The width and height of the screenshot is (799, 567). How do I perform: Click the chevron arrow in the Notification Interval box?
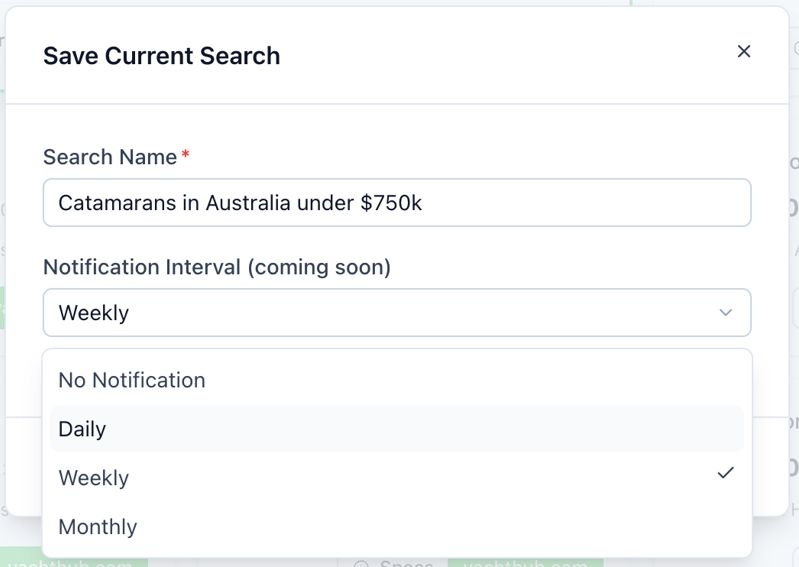pos(726,313)
